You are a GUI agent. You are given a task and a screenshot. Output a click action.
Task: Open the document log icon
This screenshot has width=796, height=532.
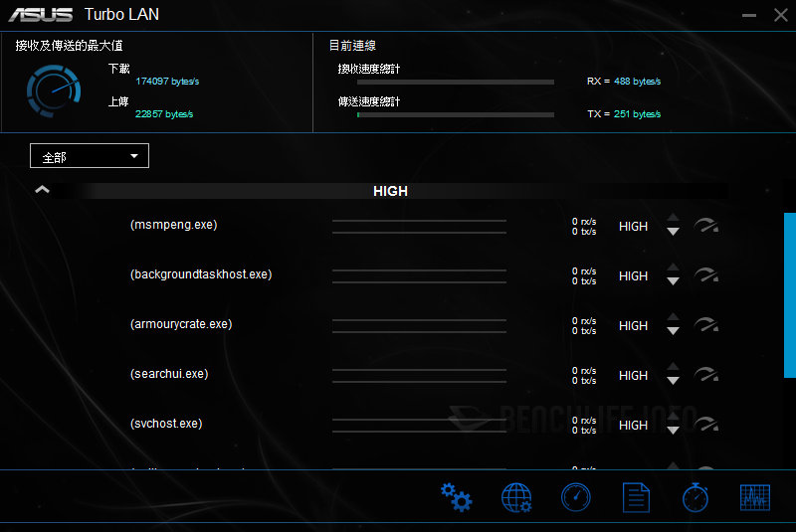coord(636,497)
